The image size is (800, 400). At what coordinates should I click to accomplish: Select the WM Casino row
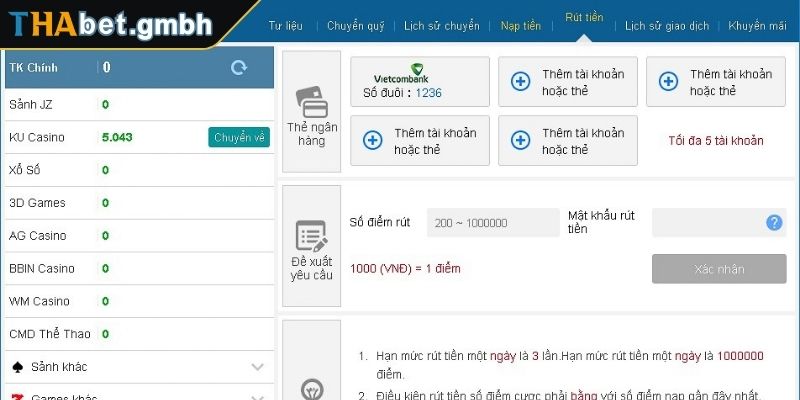(139, 301)
